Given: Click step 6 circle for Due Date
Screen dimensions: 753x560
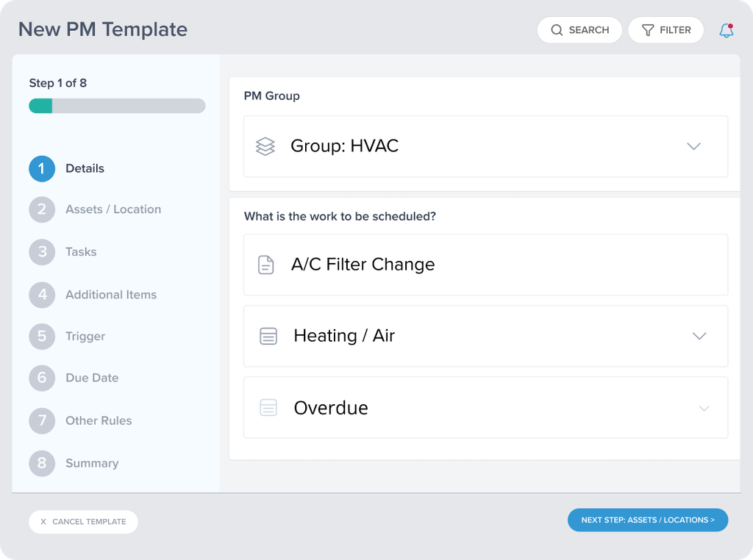Looking at the screenshot, I should click(x=42, y=378).
